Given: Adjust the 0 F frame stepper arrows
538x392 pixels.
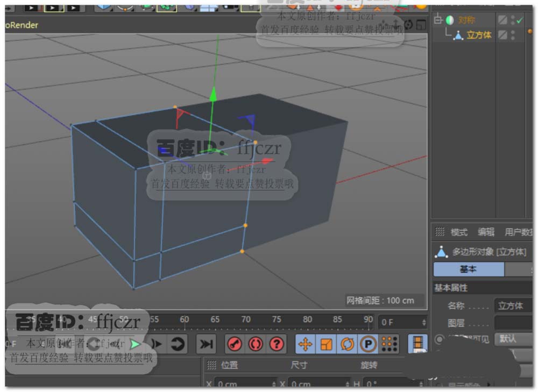Looking at the screenshot, I should (424, 323).
